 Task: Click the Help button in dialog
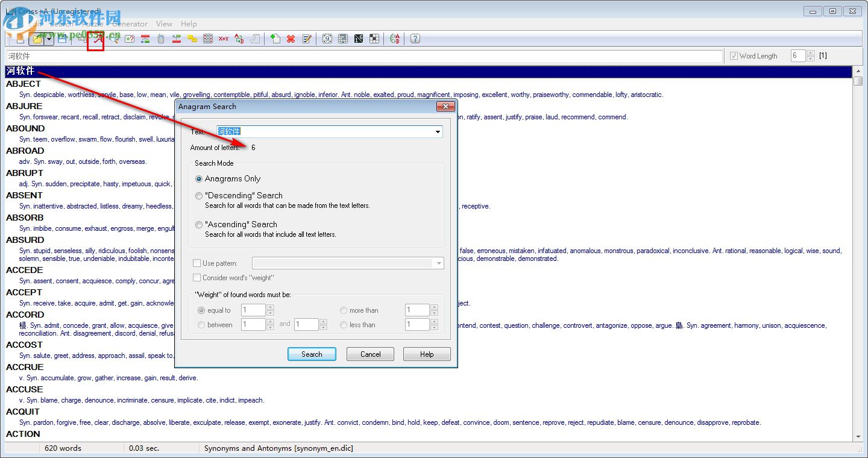click(x=427, y=354)
